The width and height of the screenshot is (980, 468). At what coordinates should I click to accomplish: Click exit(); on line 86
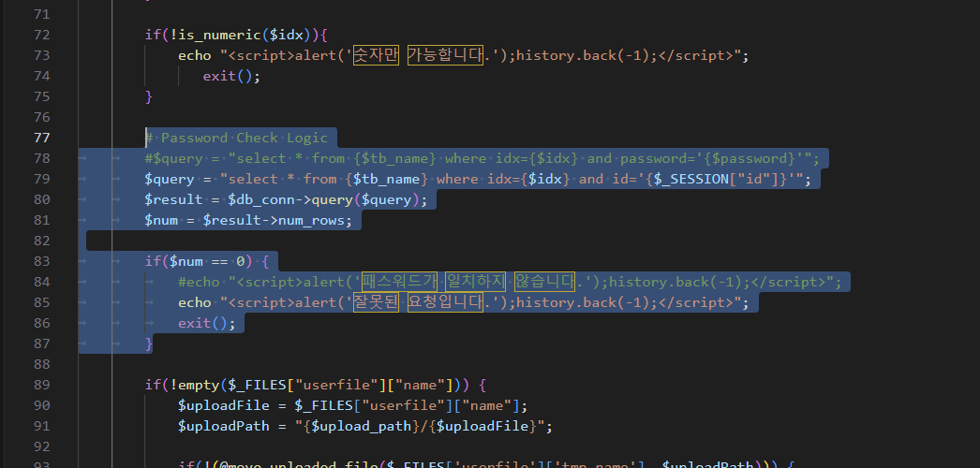point(207,323)
